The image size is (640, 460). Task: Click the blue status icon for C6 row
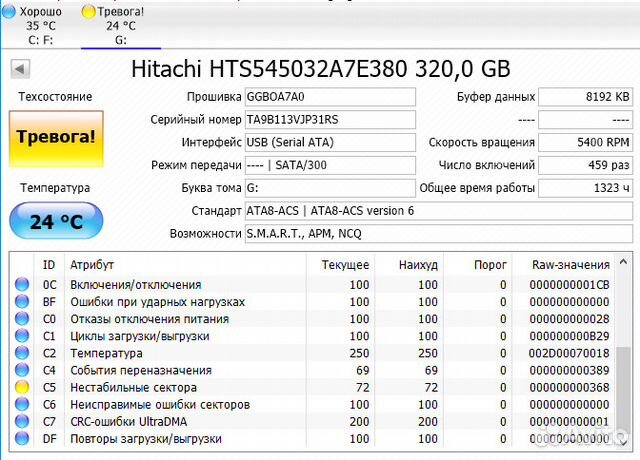click(x=22, y=404)
